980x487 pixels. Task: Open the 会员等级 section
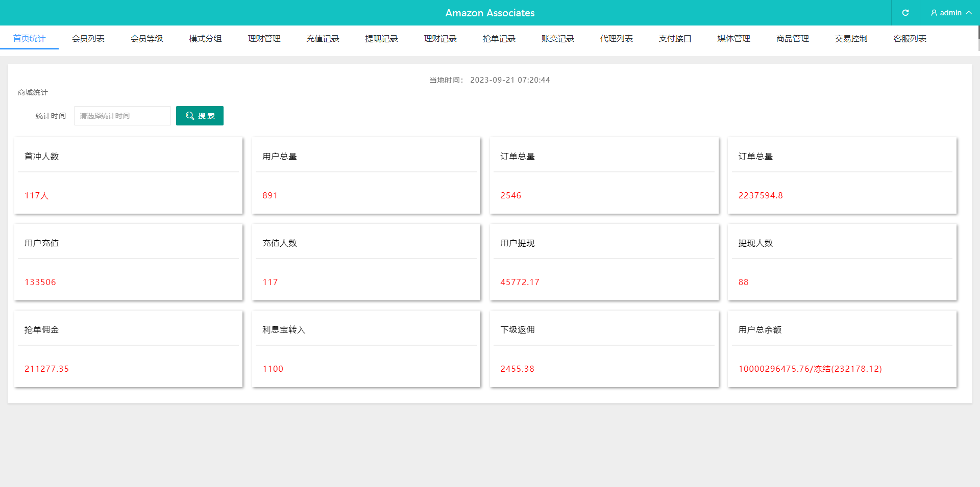click(x=146, y=38)
